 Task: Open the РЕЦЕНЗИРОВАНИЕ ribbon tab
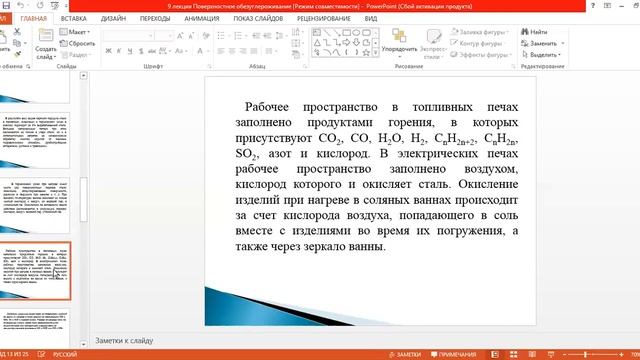pos(324,18)
